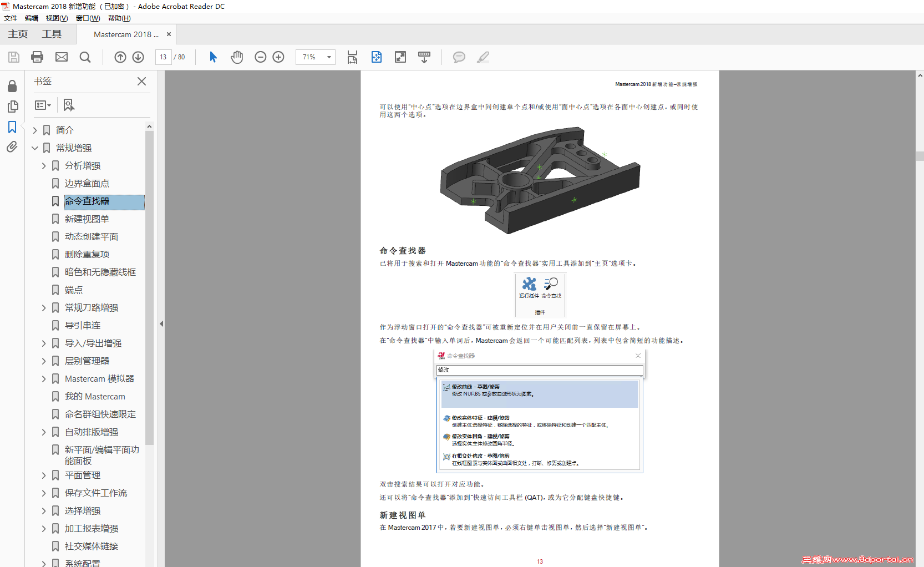The height and width of the screenshot is (567, 924).
Task: Jump to the 导引串连 bookmark
Action: [x=83, y=326]
